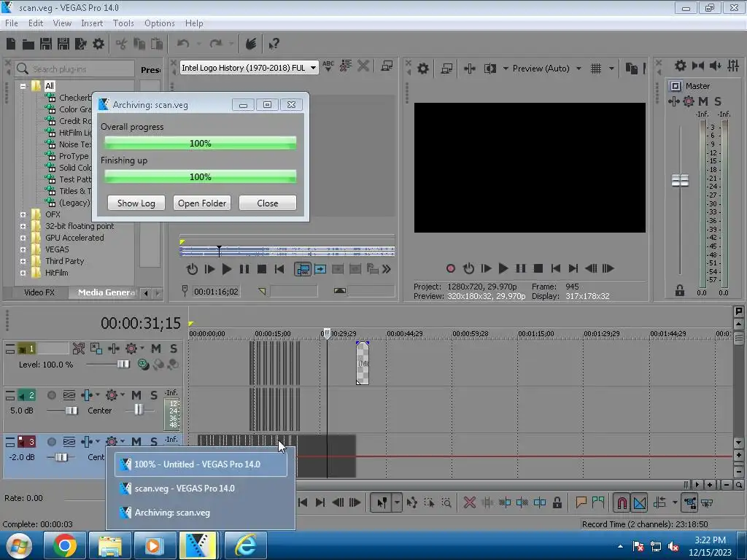The height and width of the screenshot is (560, 747).
Task: Solo video track 1
Action: pyautogui.click(x=174, y=349)
